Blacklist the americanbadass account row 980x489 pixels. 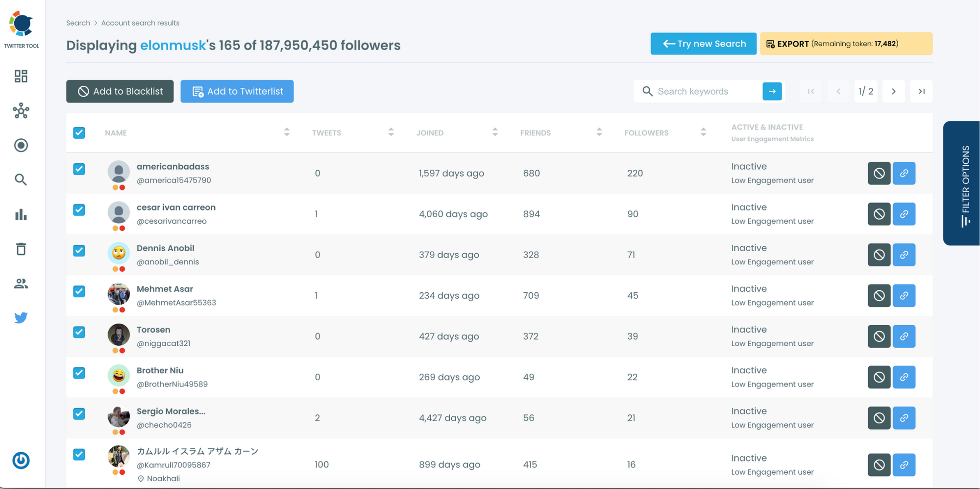click(879, 173)
